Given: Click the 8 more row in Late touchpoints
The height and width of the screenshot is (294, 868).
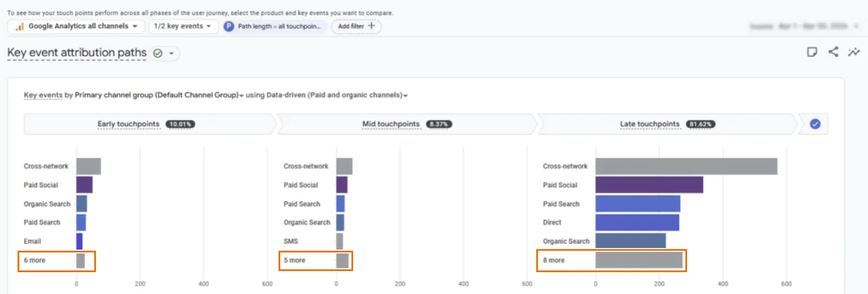Looking at the screenshot, I should point(611,261).
